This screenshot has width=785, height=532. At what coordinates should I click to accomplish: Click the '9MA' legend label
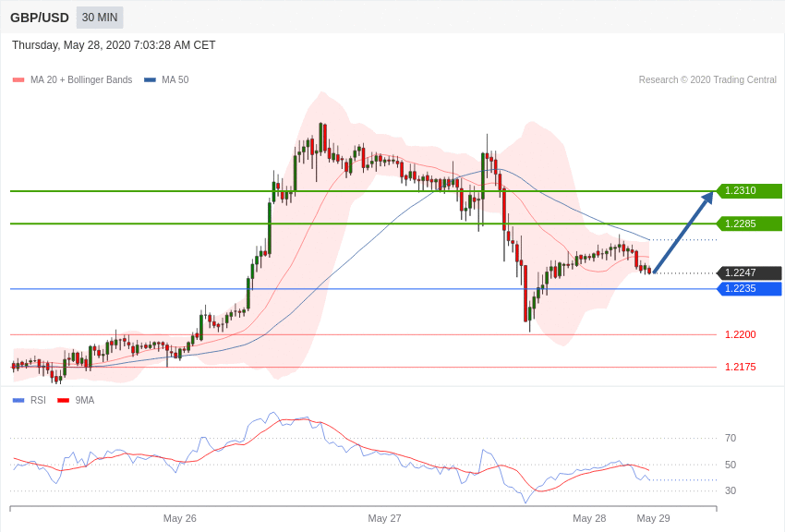pos(85,400)
